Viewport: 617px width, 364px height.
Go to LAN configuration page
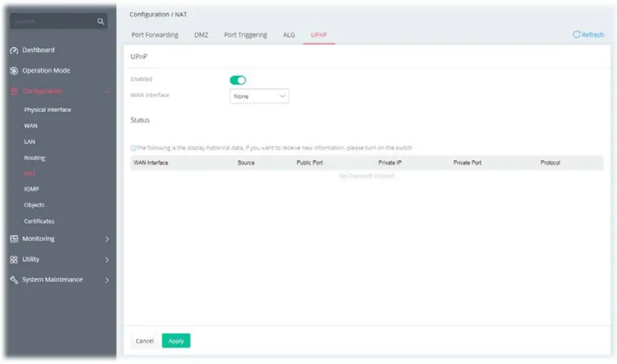pyautogui.click(x=29, y=141)
